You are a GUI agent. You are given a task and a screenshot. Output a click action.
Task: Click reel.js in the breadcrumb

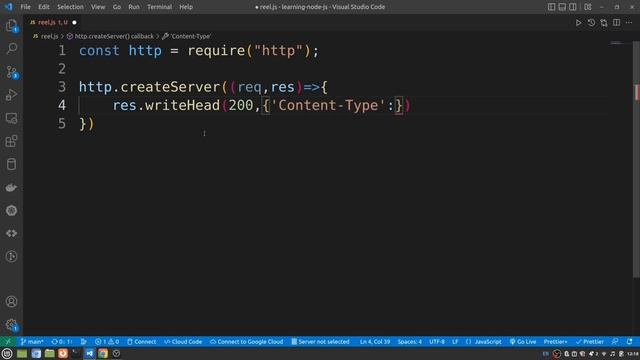[x=49, y=36]
